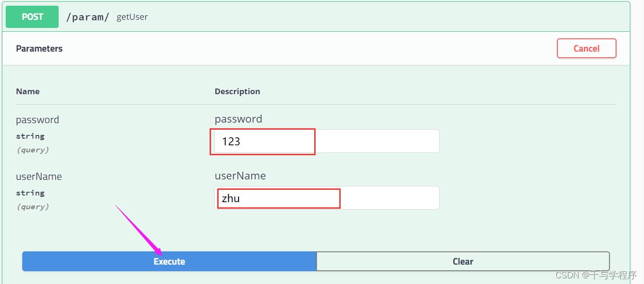Click the getUser operation summary
Screen dimensions: 644x284
(132, 17)
